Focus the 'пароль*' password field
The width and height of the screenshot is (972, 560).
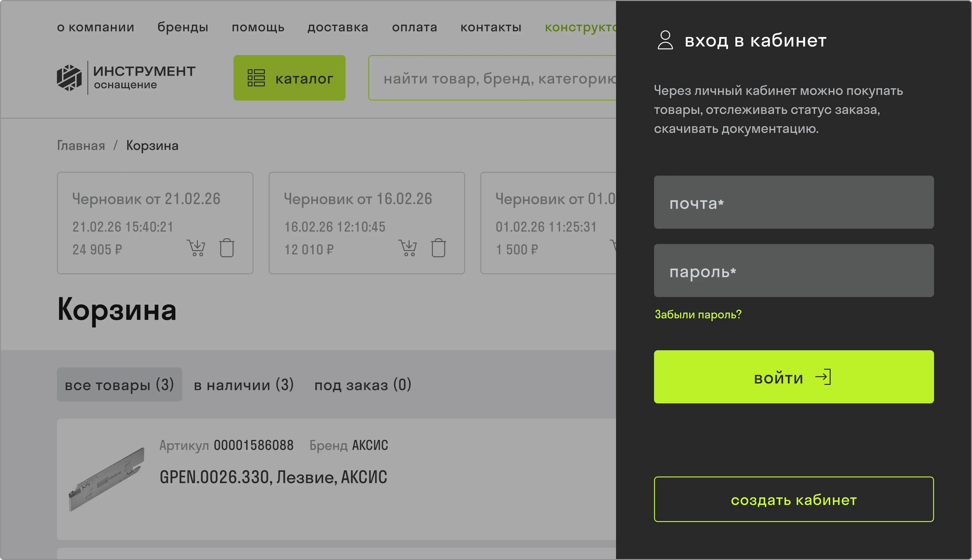[x=794, y=270]
